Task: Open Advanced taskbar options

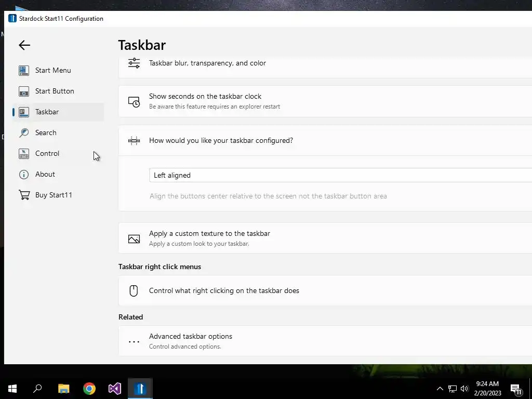Action: [x=325, y=341]
